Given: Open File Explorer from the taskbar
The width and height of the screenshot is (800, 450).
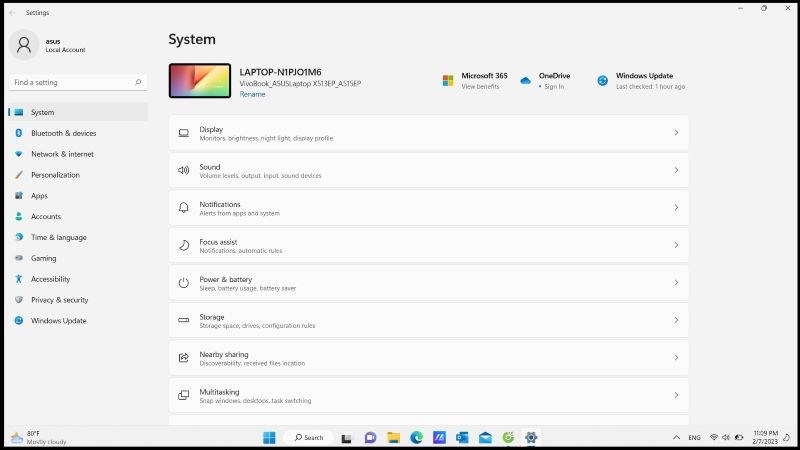Looking at the screenshot, I should 393,438.
